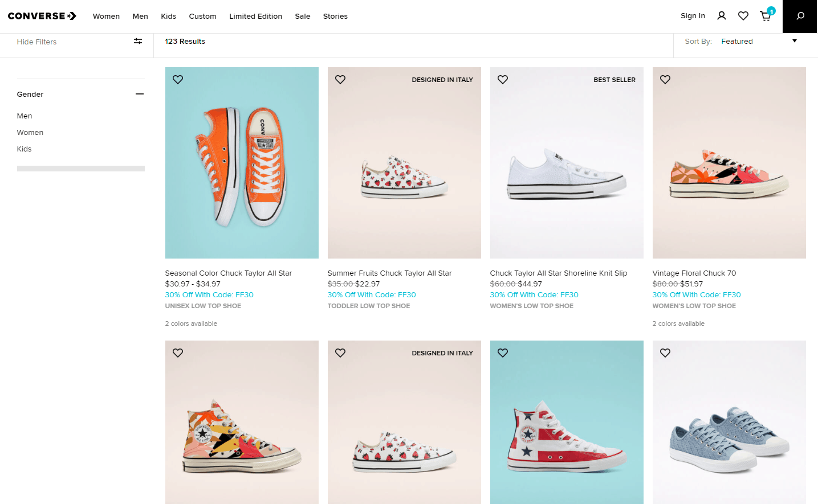Click the BEST SELLER badge
The width and height of the screenshot is (818, 504).
point(614,80)
